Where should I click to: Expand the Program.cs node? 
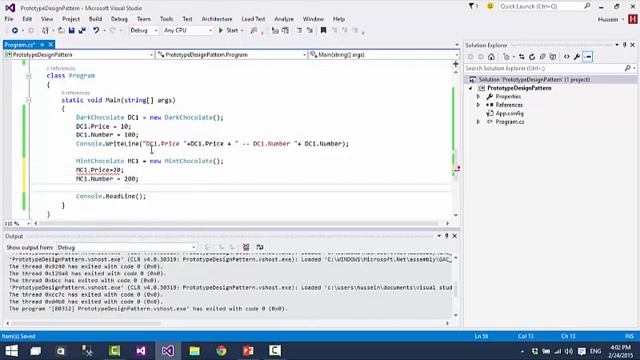(478, 122)
